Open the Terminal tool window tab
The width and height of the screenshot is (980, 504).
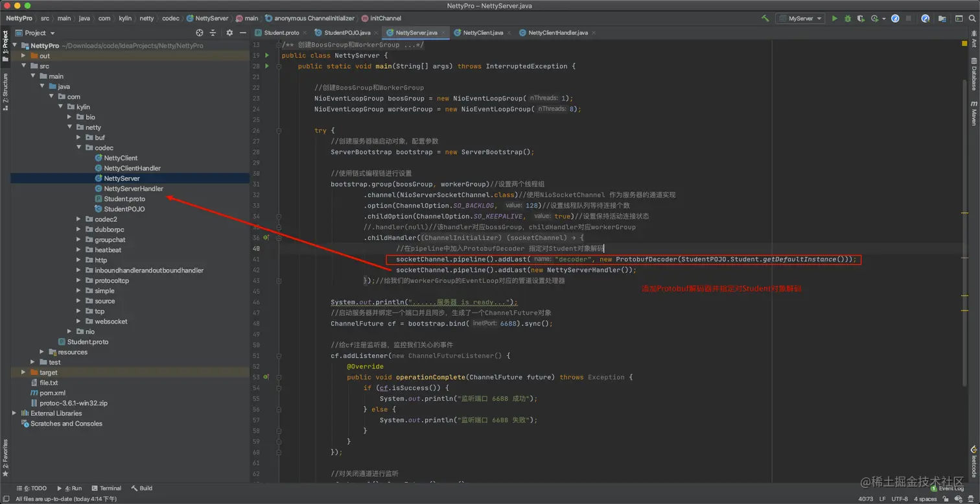[x=106, y=488]
